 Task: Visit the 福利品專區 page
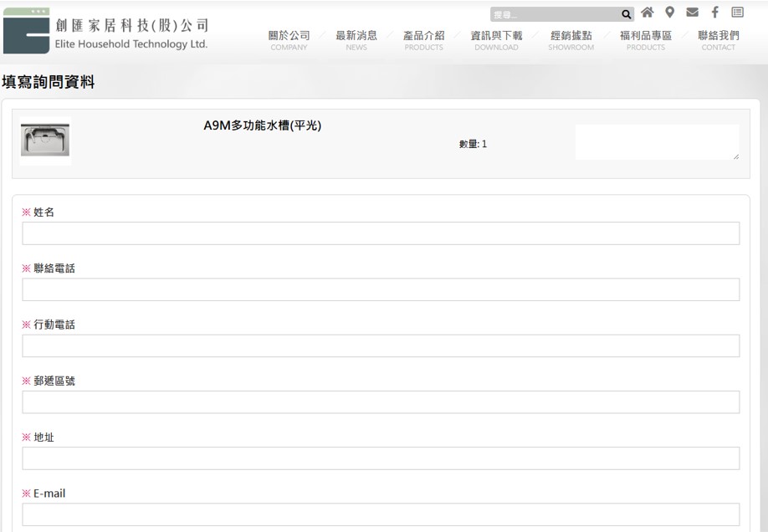645,40
